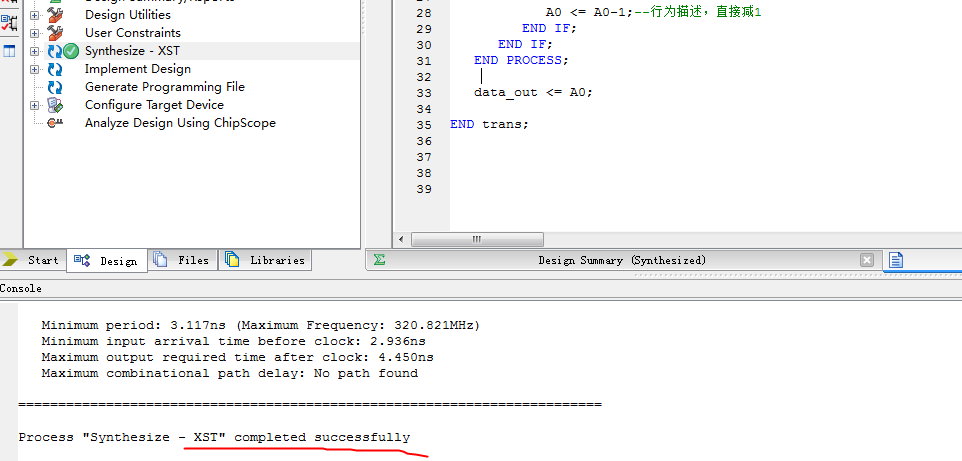
Task: Click the Configure Target Device icon
Action: [x=55, y=105]
